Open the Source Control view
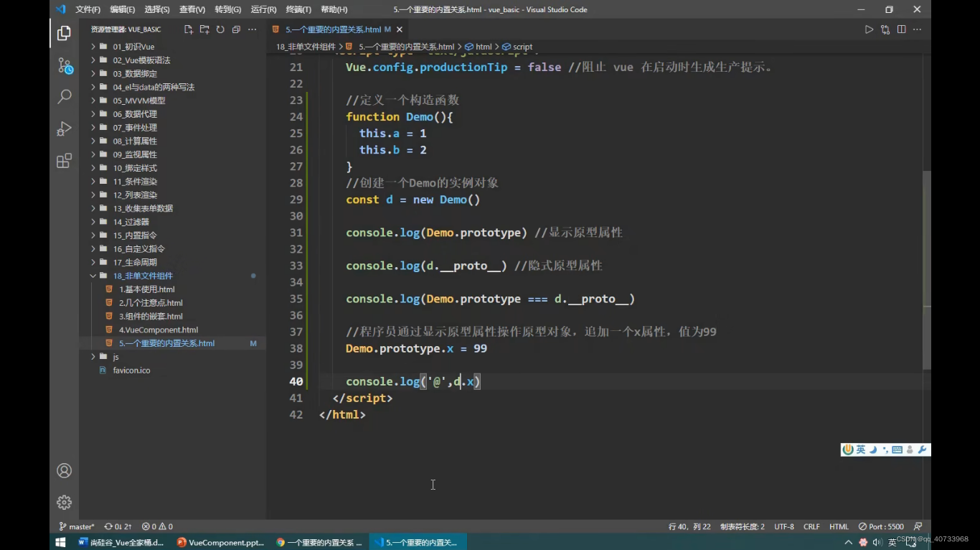 pyautogui.click(x=64, y=66)
